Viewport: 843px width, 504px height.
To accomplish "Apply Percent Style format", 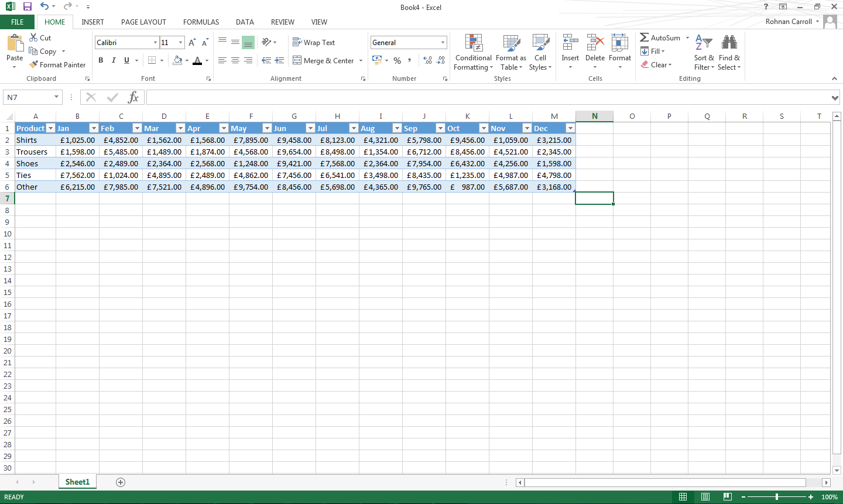I will (397, 60).
